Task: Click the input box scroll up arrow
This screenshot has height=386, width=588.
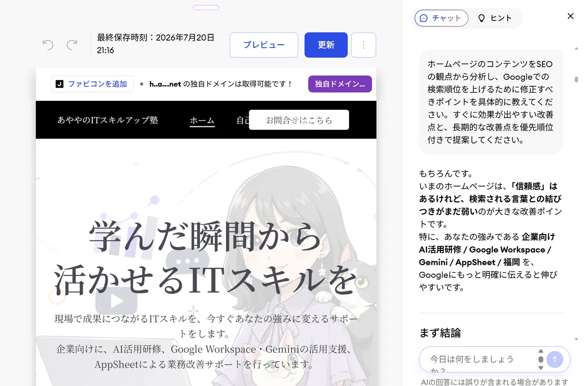Action: (x=540, y=351)
